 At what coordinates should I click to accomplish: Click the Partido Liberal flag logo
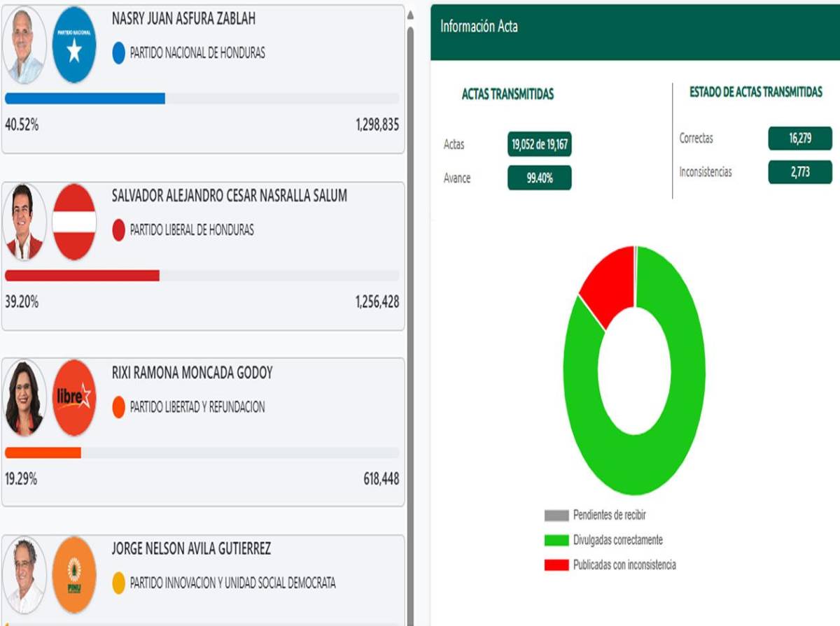tap(74, 222)
